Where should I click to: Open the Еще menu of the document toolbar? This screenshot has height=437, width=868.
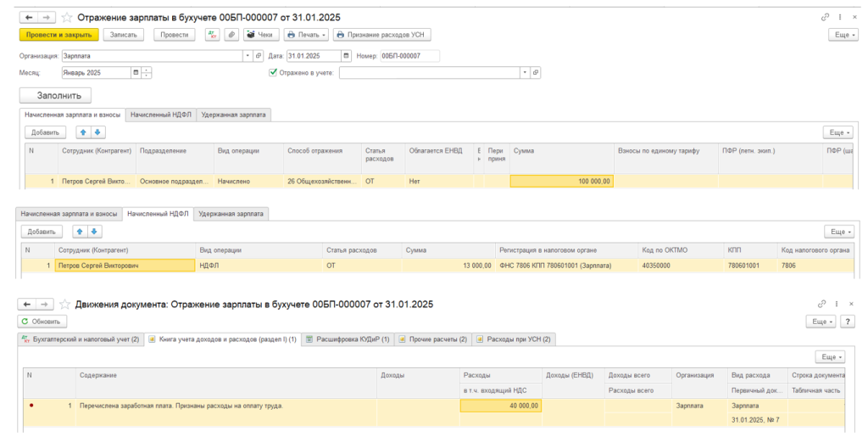pyautogui.click(x=843, y=34)
